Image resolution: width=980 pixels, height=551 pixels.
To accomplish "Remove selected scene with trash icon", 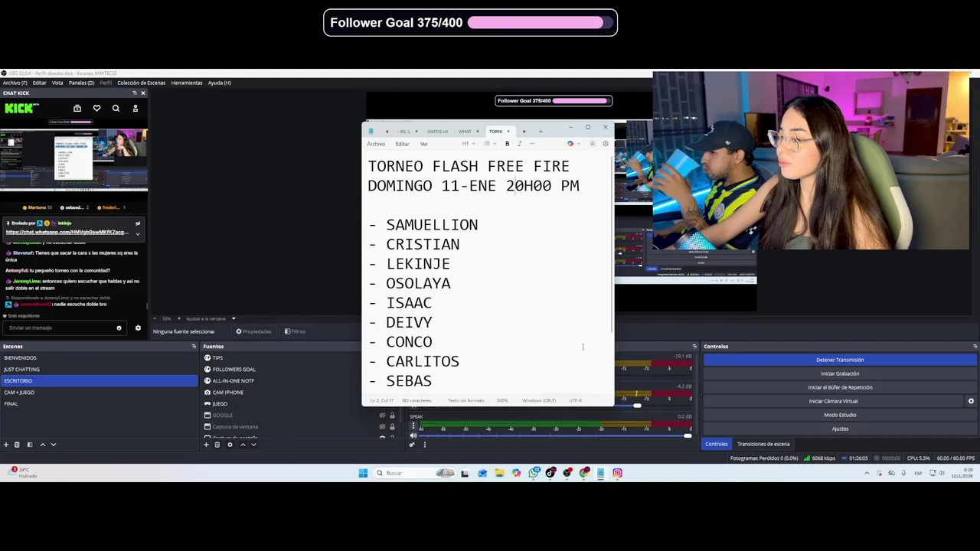I will coord(17,445).
